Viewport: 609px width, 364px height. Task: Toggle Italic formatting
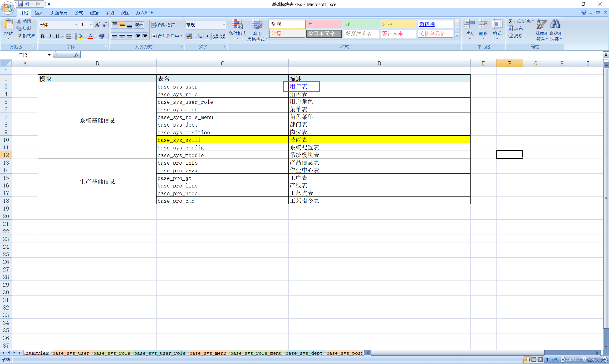[x=50, y=37]
